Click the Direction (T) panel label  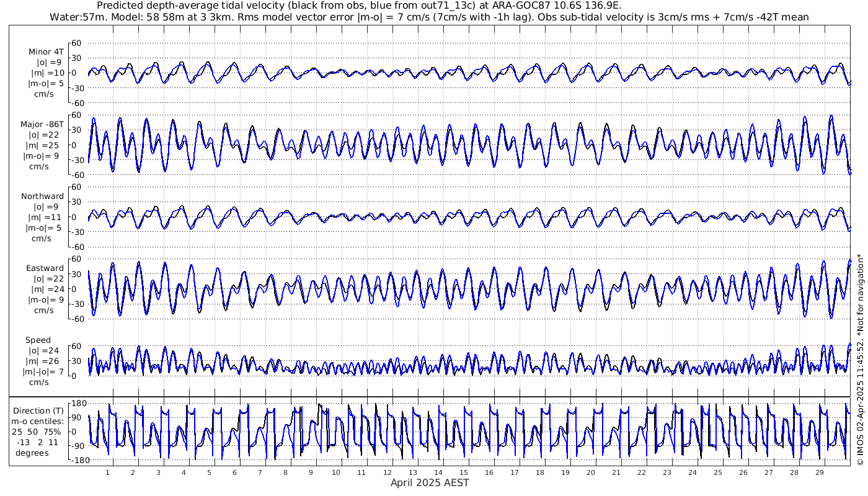[x=38, y=410]
